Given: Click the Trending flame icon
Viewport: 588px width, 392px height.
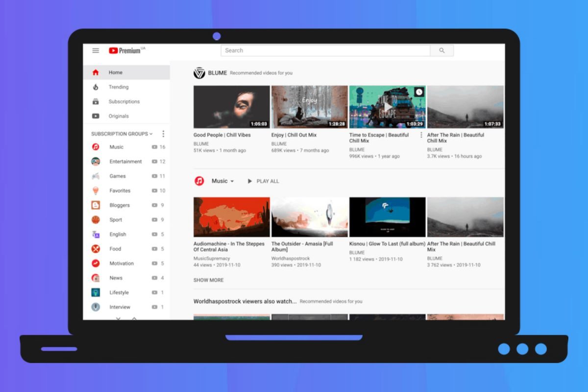Looking at the screenshot, I should pyautogui.click(x=96, y=87).
